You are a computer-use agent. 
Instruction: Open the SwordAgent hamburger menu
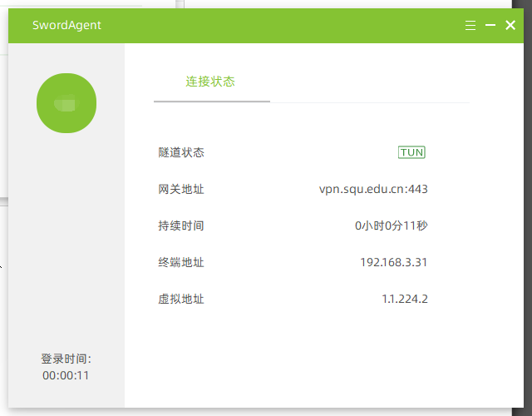coord(470,26)
